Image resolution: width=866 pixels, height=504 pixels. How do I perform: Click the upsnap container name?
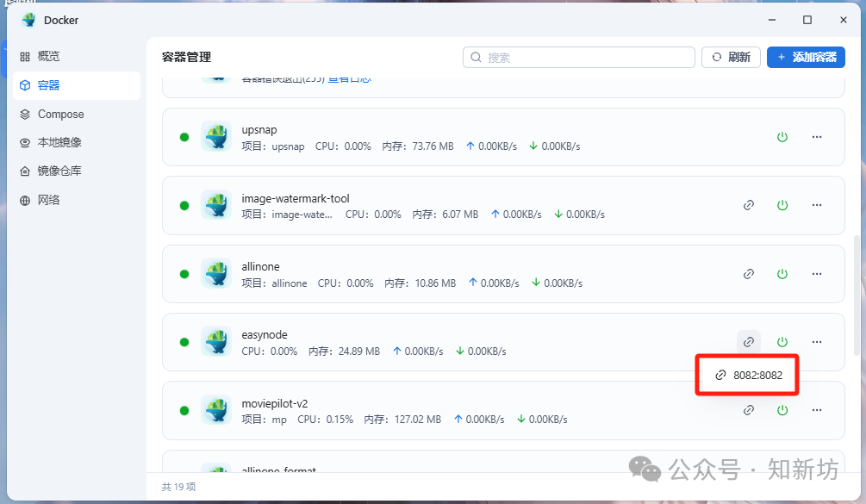coord(259,130)
